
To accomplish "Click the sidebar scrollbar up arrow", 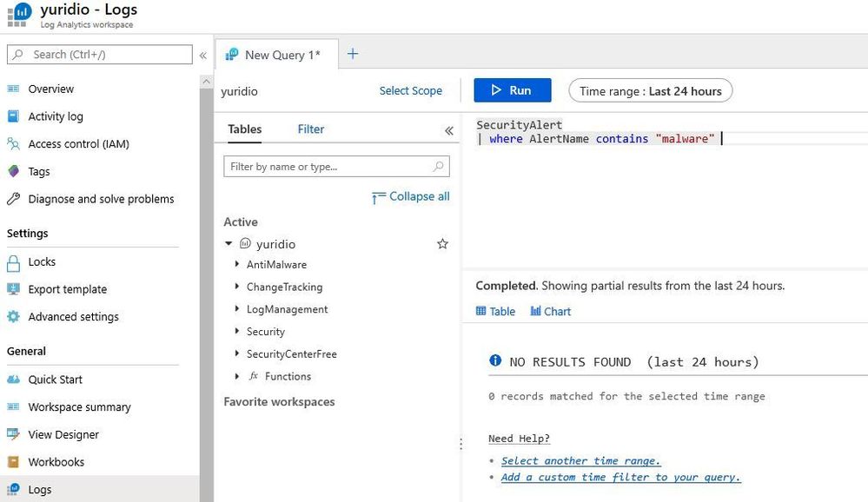I will 207,82.
